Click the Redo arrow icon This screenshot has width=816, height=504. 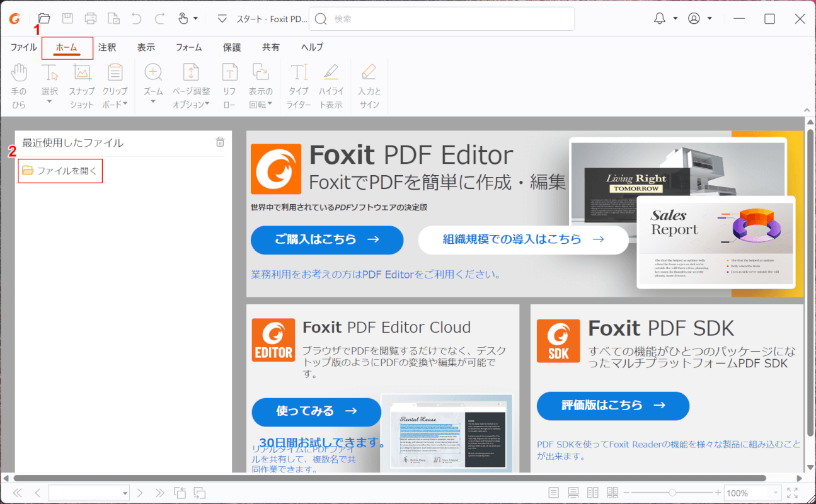point(160,18)
